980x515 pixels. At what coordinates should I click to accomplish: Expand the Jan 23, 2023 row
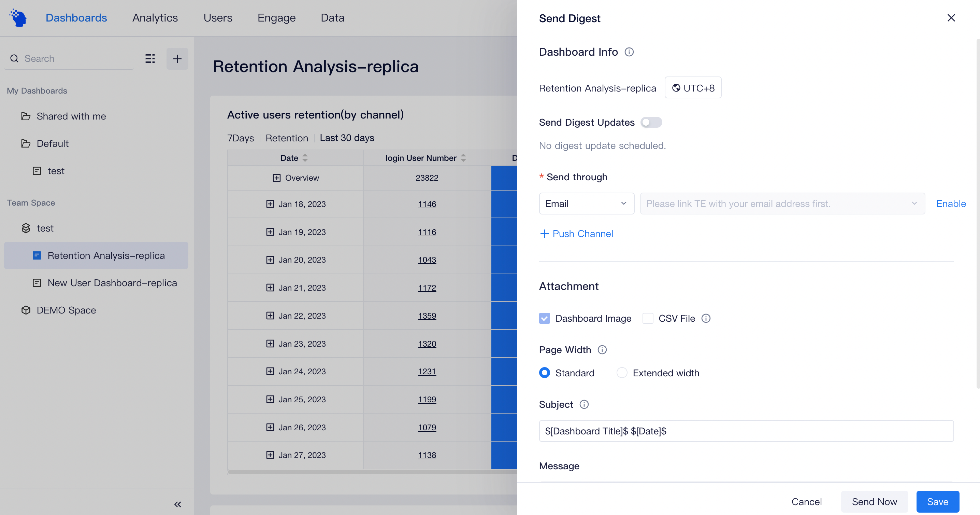[x=270, y=343]
